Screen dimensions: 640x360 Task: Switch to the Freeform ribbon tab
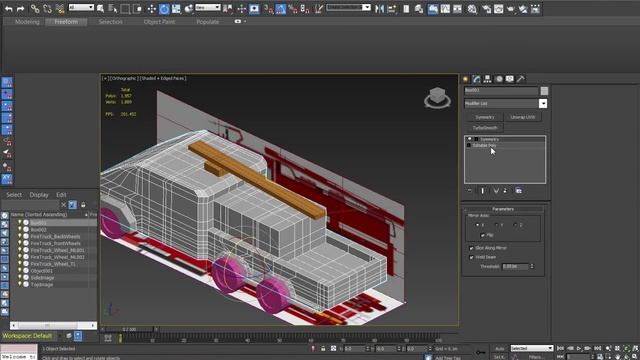66,22
